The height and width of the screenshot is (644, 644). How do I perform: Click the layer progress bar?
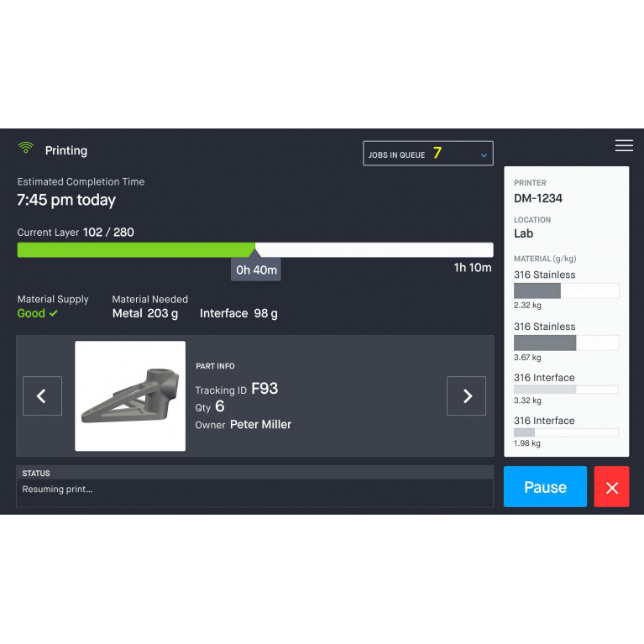(255, 249)
